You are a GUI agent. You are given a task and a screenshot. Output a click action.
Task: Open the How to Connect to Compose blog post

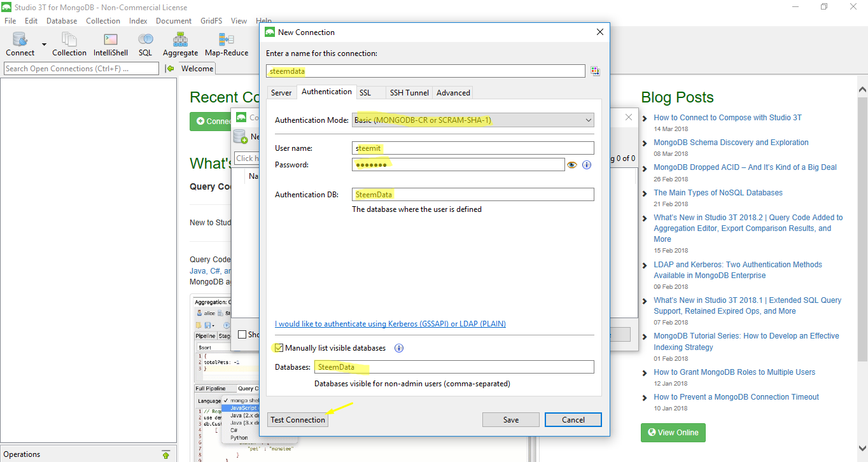(727, 118)
